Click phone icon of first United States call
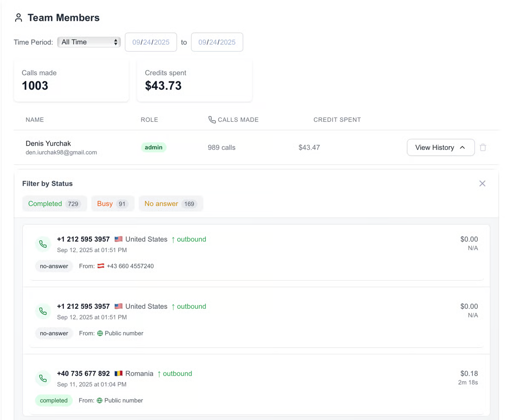This screenshot has height=420, width=511. pyautogui.click(x=43, y=244)
